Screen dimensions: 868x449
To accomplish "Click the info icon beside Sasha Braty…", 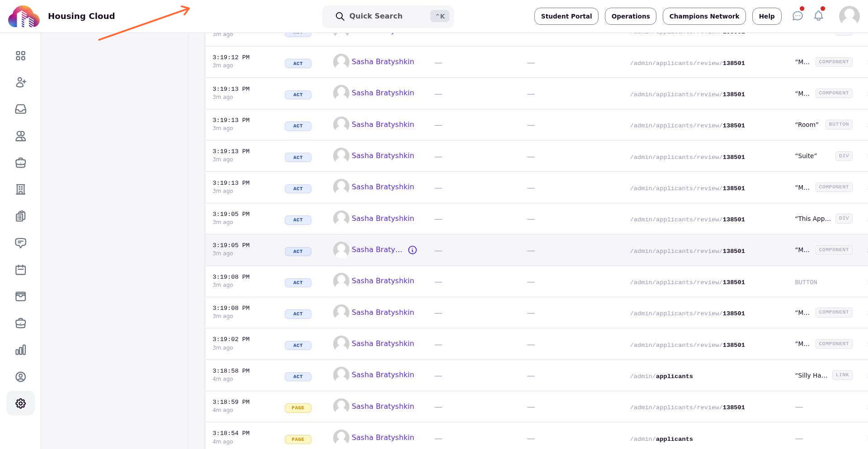I will pos(412,250).
